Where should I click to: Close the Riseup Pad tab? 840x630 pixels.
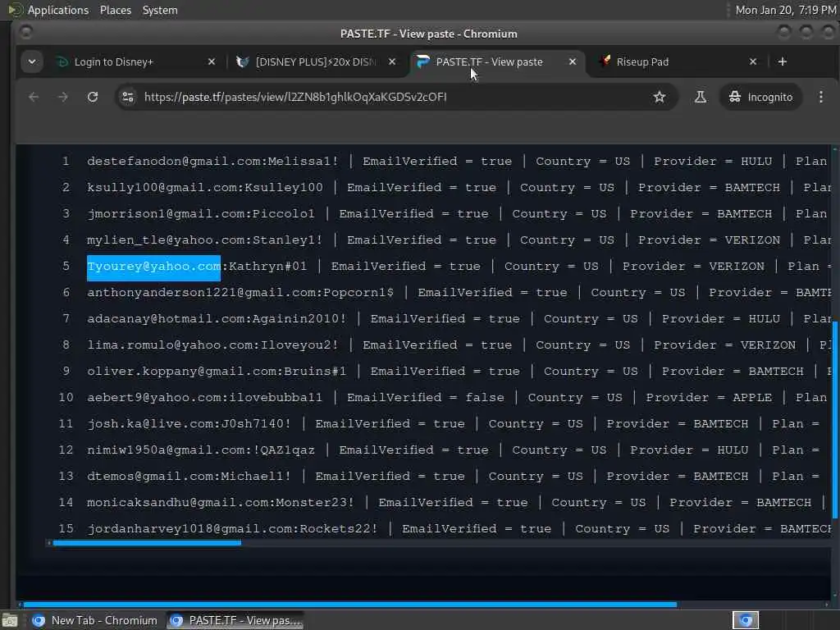tap(753, 62)
